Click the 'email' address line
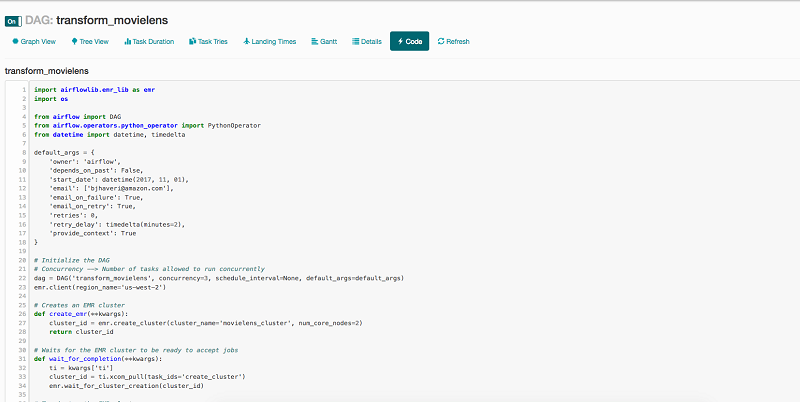The width and height of the screenshot is (800, 402). click(111, 189)
